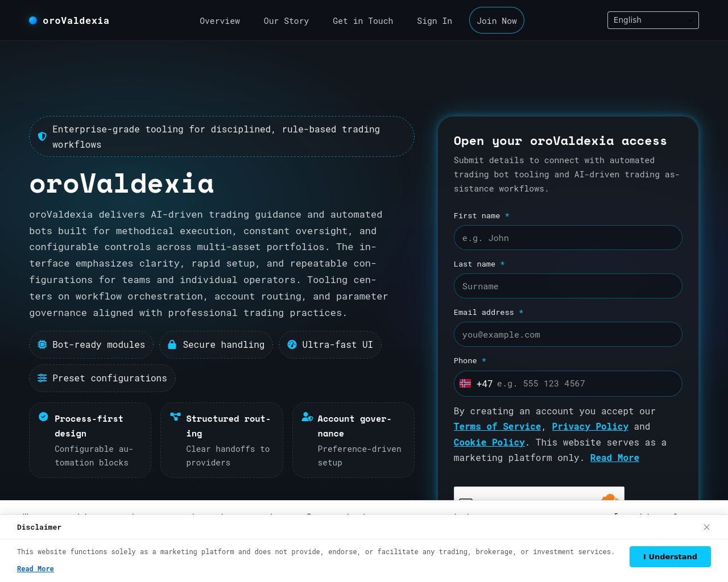
Task: Click the Configurable automation blocks text
Action: [x=94, y=456]
